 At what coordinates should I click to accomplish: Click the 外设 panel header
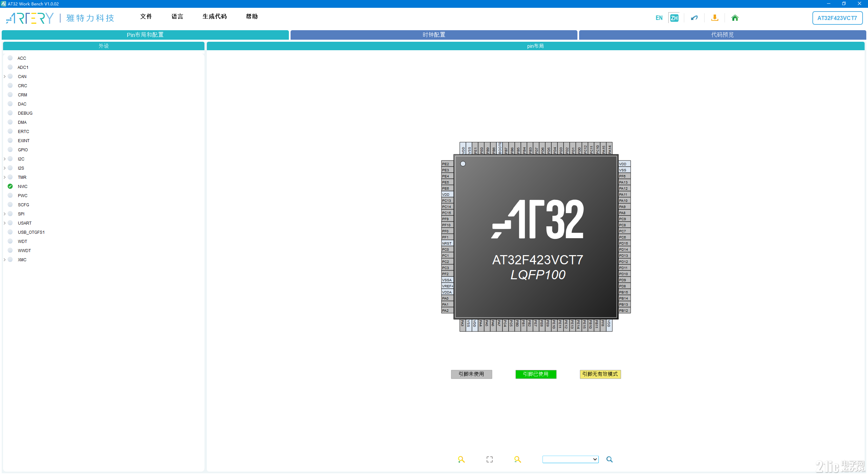(x=104, y=46)
